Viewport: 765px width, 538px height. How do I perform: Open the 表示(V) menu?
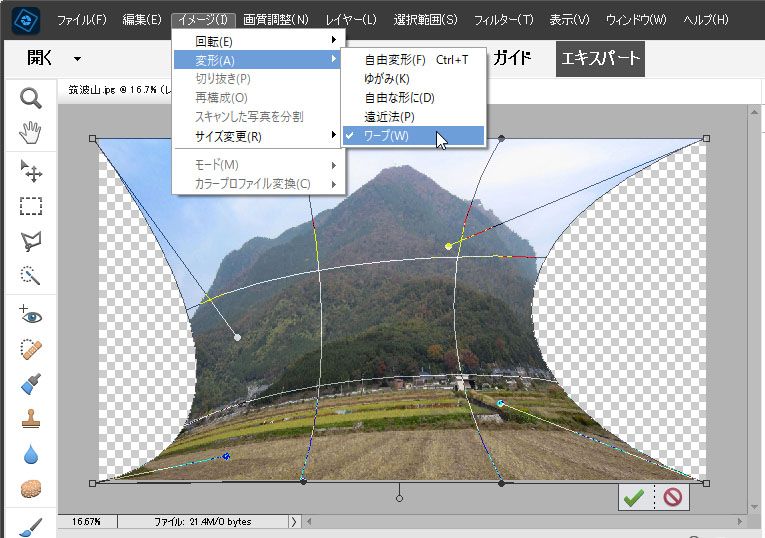[x=569, y=20]
